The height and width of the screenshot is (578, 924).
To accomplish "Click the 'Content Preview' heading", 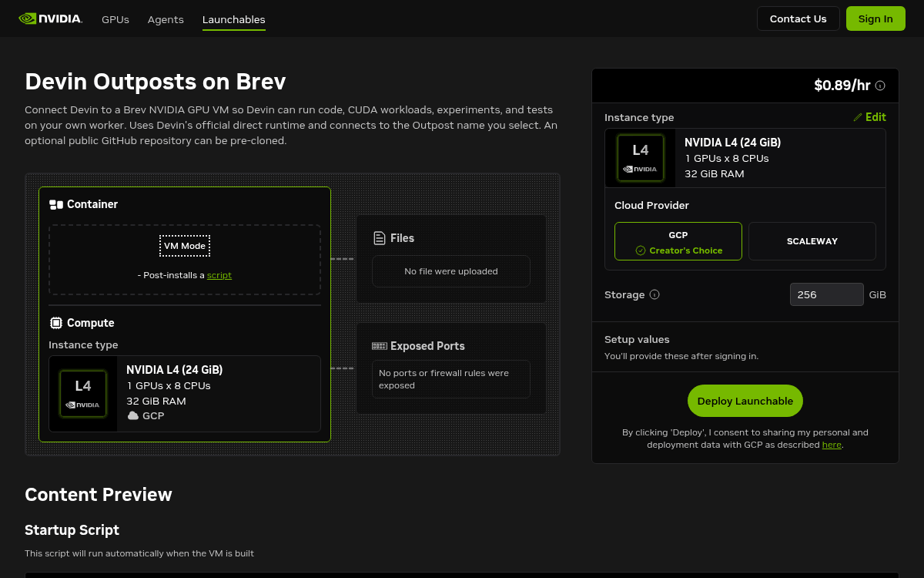I will tap(99, 495).
